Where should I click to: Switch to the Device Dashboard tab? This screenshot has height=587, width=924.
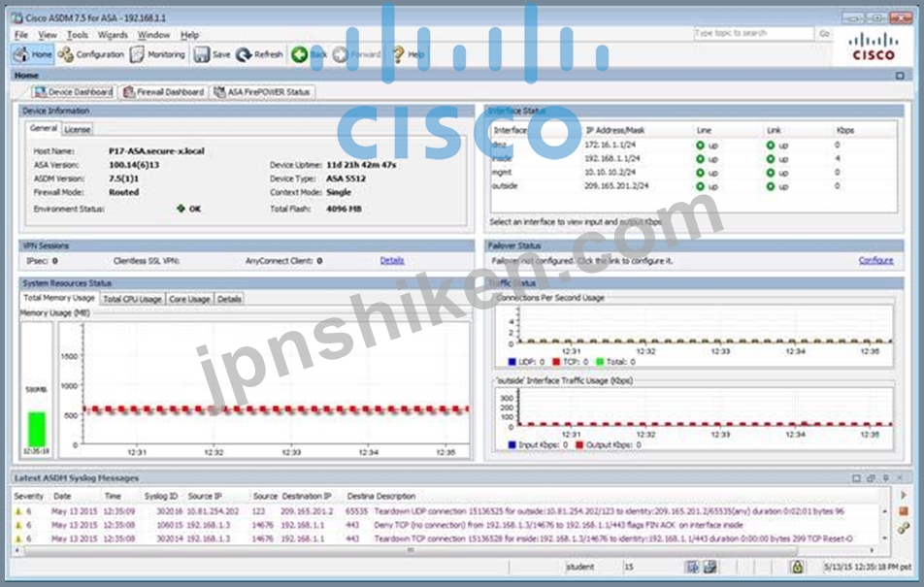click(x=73, y=92)
